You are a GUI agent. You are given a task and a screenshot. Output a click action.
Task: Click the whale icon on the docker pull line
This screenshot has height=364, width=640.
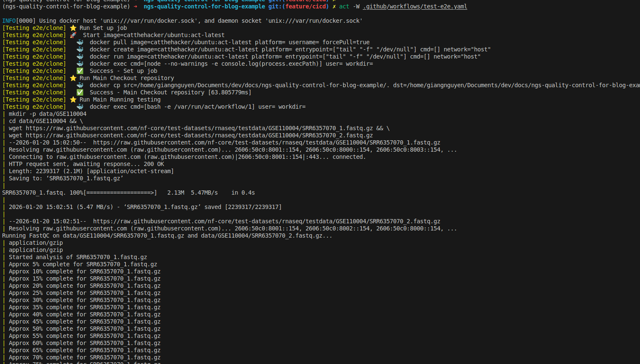click(x=80, y=42)
